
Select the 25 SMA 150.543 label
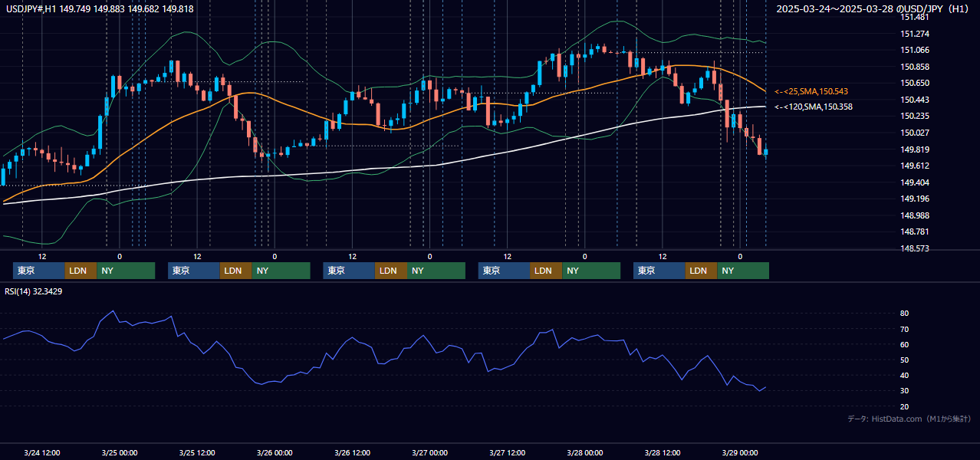(811, 91)
